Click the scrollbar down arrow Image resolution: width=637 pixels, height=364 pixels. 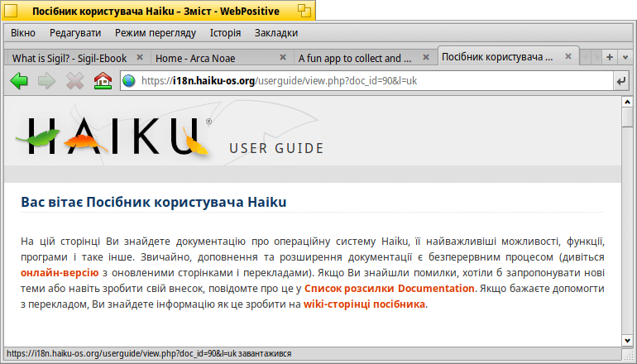click(x=627, y=341)
